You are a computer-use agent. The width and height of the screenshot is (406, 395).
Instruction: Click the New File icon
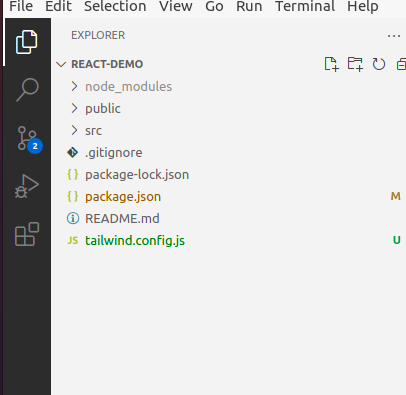(331, 64)
